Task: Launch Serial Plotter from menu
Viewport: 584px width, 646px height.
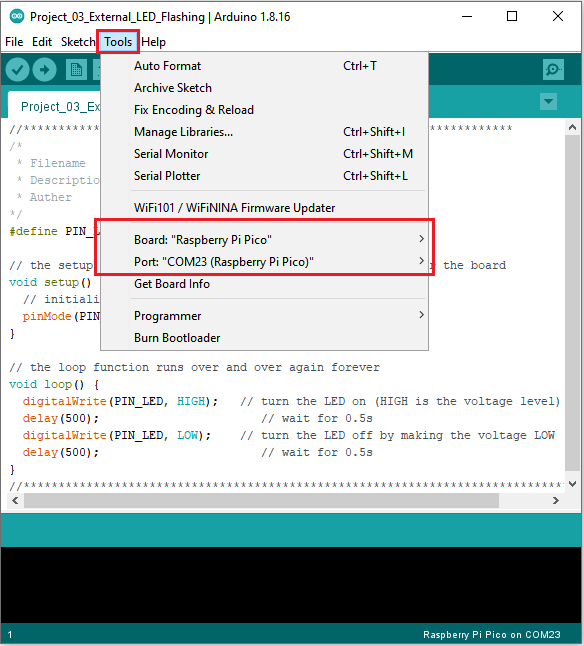Action: coord(265,176)
